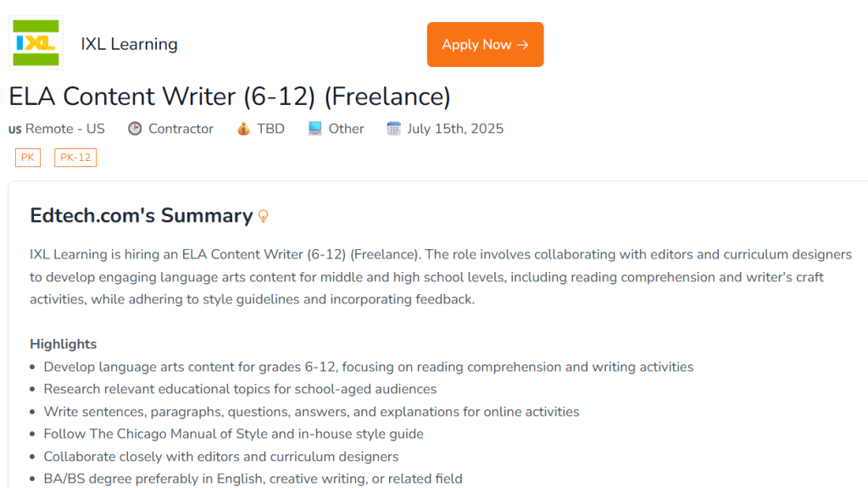The width and height of the screenshot is (868, 488).
Task: Click the computer icon beside Other
Action: (315, 129)
